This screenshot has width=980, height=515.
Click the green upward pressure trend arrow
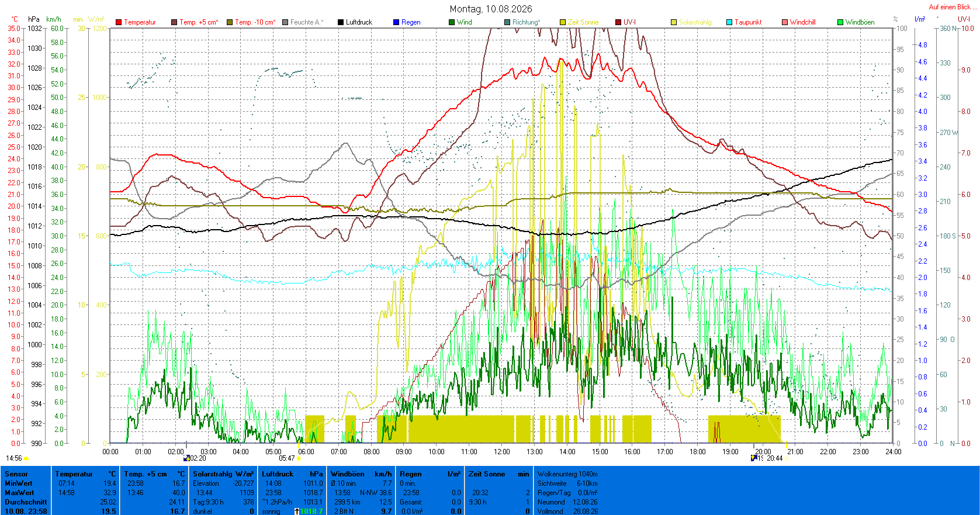coord(297,511)
